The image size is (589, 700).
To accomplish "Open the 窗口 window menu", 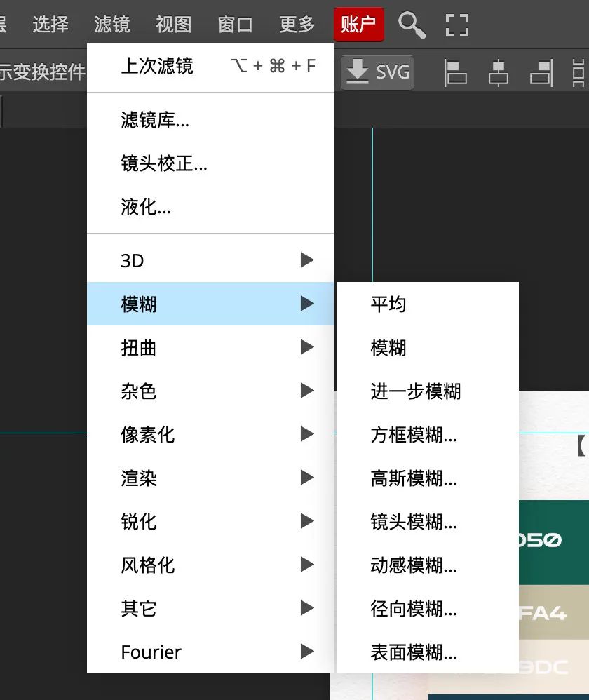I will tap(235, 25).
